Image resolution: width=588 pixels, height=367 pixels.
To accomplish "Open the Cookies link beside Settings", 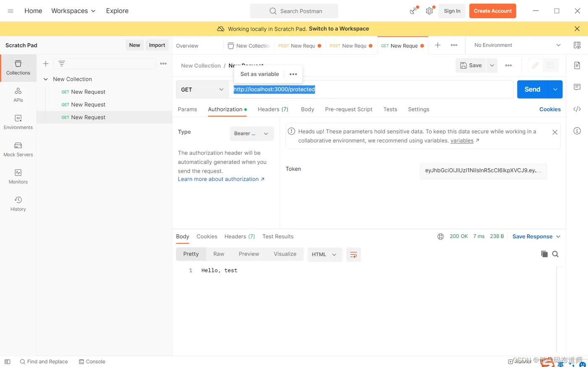I will pyautogui.click(x=550, y=109).
